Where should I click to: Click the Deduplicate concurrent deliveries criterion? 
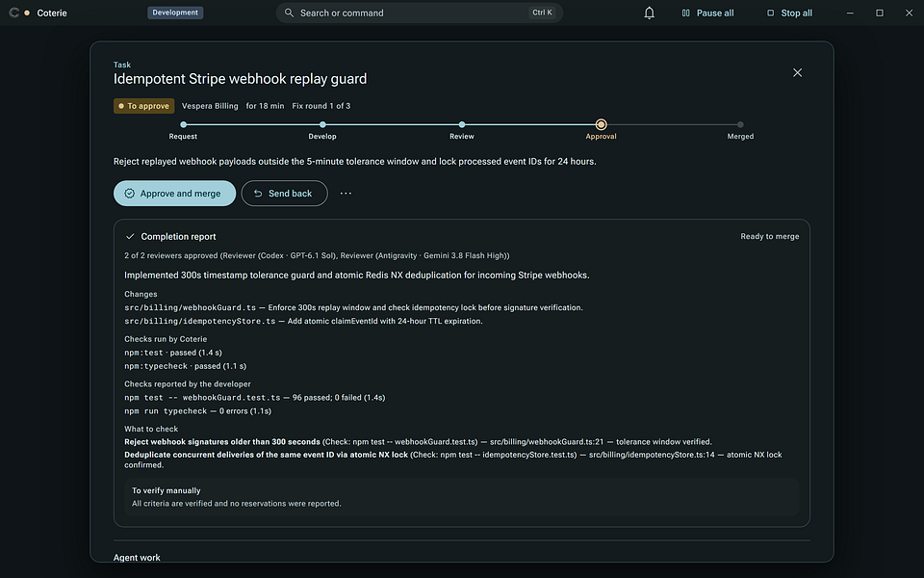pyautogui.click(x=453, y=460)
